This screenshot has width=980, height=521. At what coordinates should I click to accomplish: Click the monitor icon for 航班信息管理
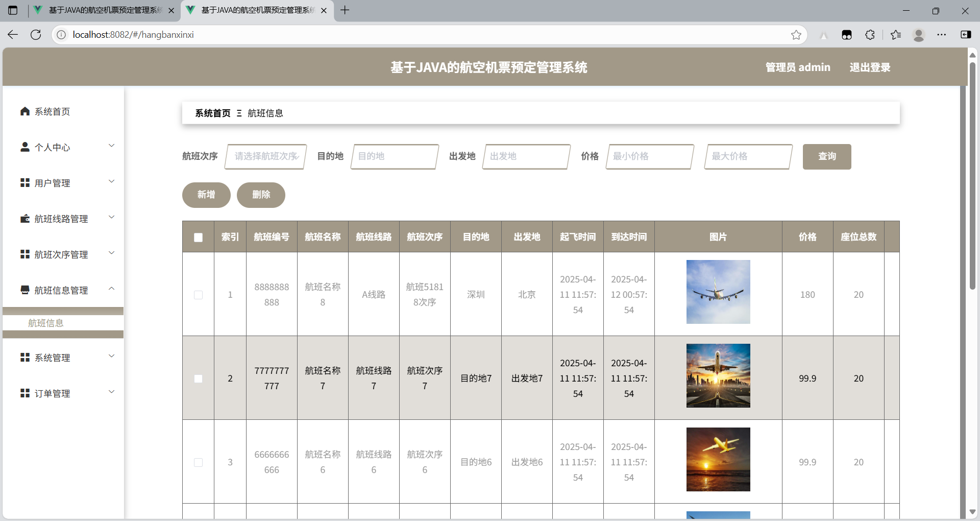(x=24, y=290)
